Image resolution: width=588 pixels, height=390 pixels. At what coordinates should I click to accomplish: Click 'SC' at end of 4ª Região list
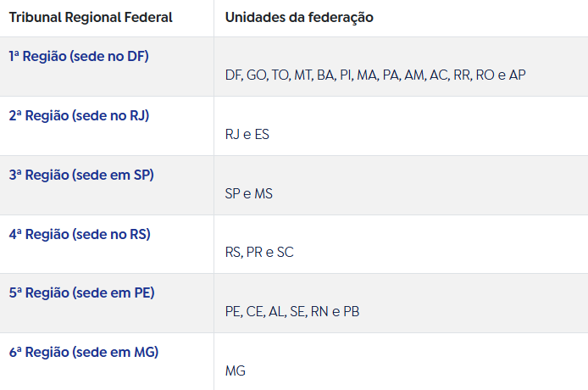(285, 253)
